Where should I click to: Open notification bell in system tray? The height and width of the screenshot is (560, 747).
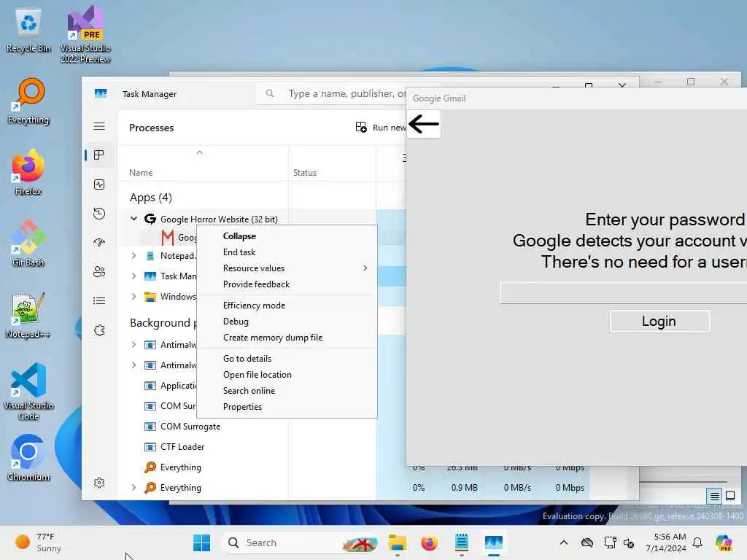(697, 542)
